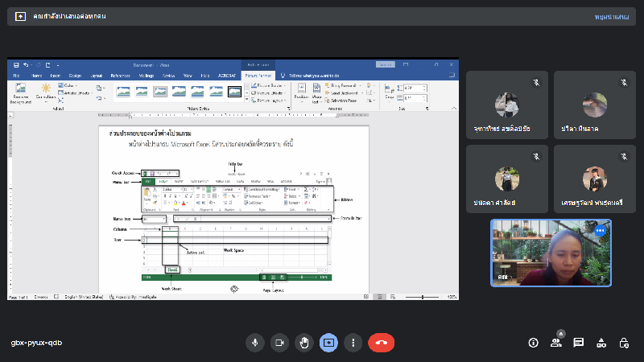This screenshot has height=362, width=644.
Task: Open the activities panel icon
Action: [601, 343]
